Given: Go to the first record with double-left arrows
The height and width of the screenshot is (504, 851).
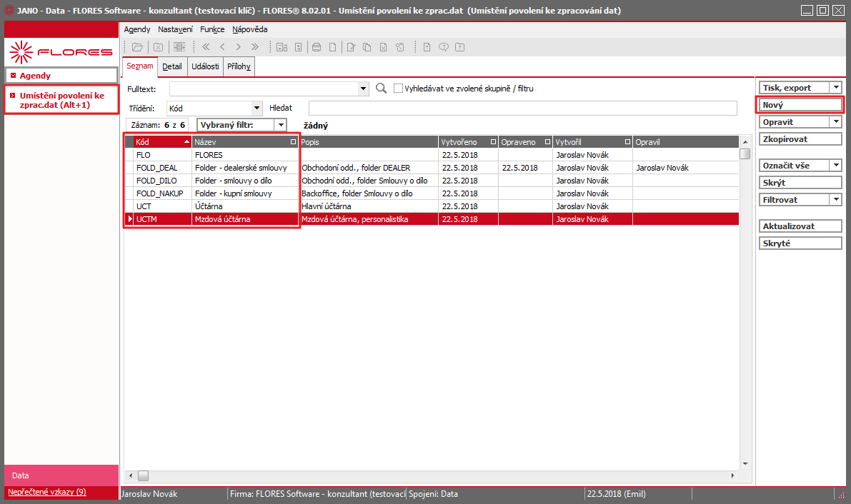Looking at the screenshot, I should [206, 47].
